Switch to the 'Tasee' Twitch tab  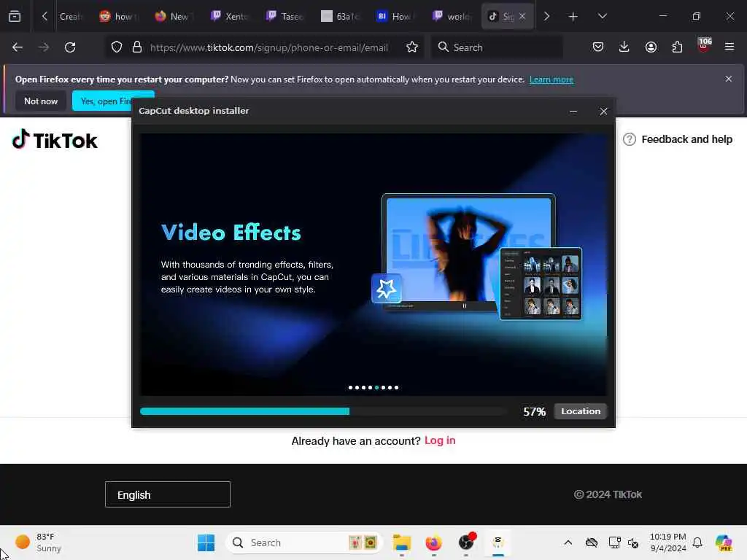pyautogui.click(x=285, y=17)
